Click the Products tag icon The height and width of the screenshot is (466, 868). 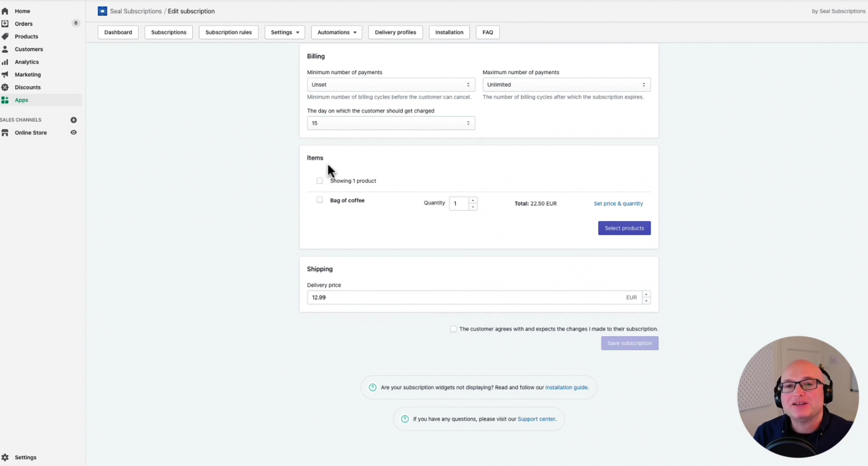pyautogui.click(x=5, y=36)
